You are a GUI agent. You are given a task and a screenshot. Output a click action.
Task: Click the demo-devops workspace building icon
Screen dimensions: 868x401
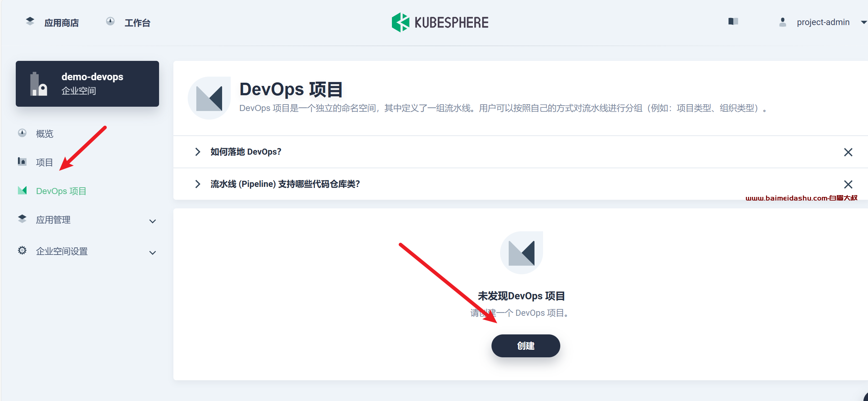(38, 84)
